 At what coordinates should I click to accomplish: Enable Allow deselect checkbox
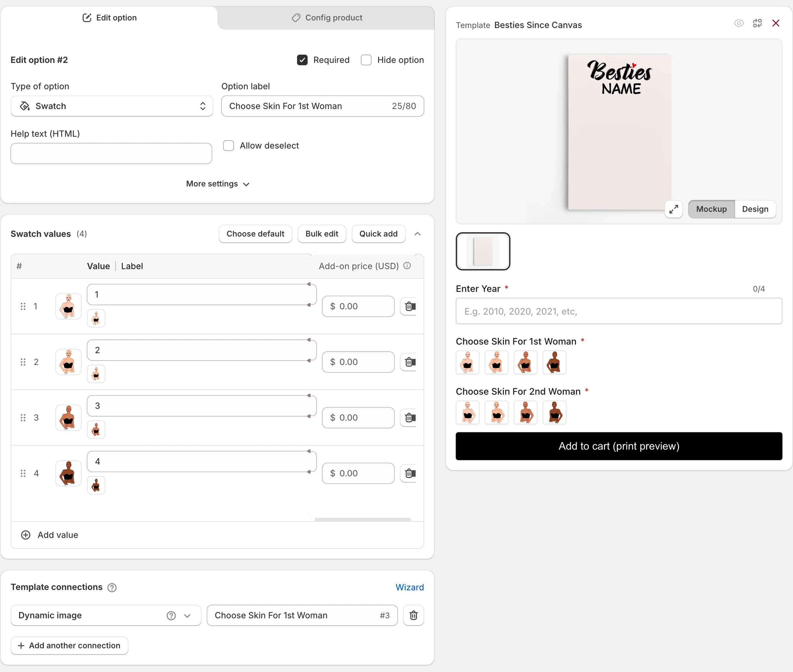point(228,145)
